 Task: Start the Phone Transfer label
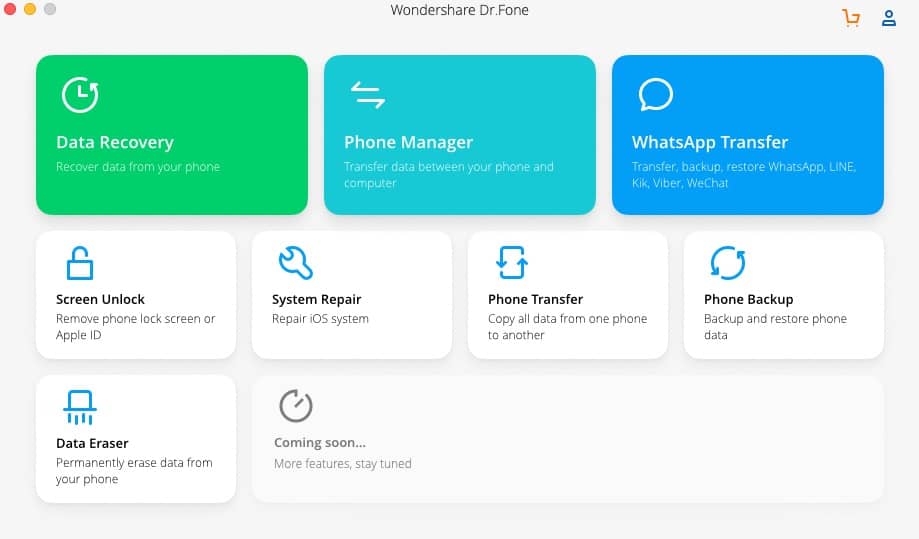(x=536, y=299)
